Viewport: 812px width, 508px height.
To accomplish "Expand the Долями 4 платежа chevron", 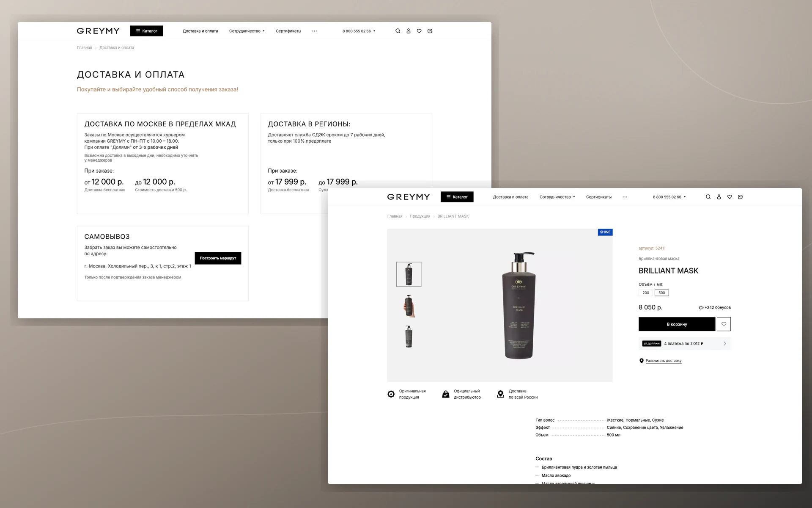I will pos(725,344).
